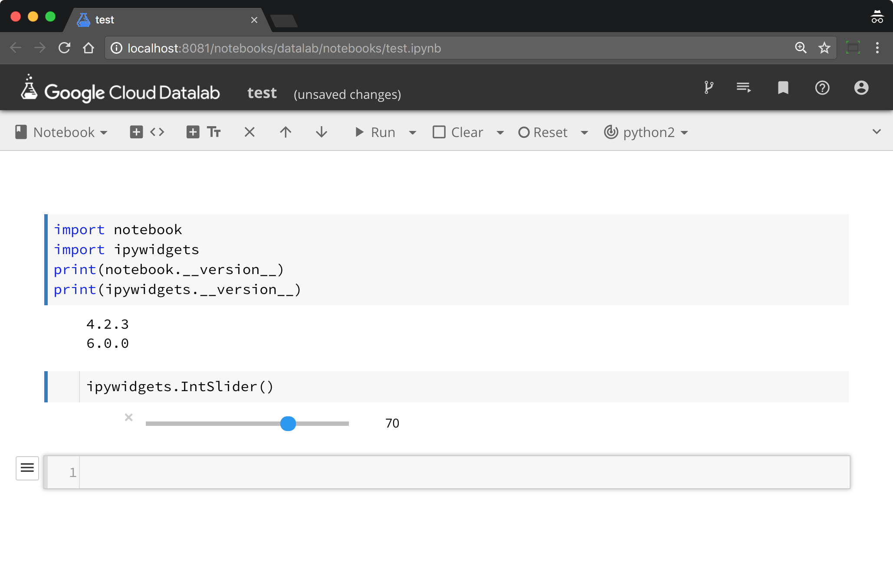Collapse the toolbar with the right chevron
Viewport: 893px width, 588px height.
(877, 132)
